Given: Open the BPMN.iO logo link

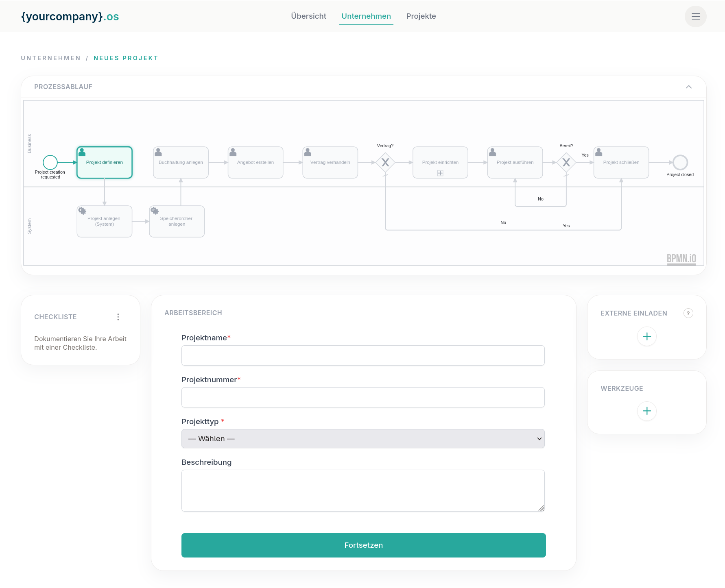Looking at the screenshot, I should tap(681, 259).
